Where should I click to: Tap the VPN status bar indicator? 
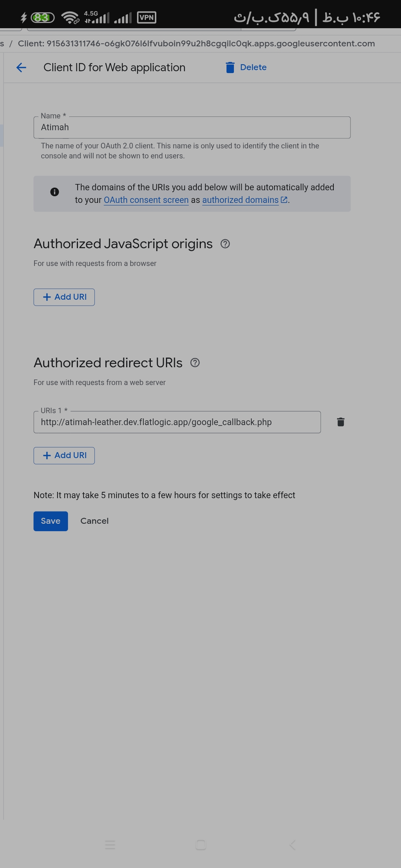[x=147, y=17]
